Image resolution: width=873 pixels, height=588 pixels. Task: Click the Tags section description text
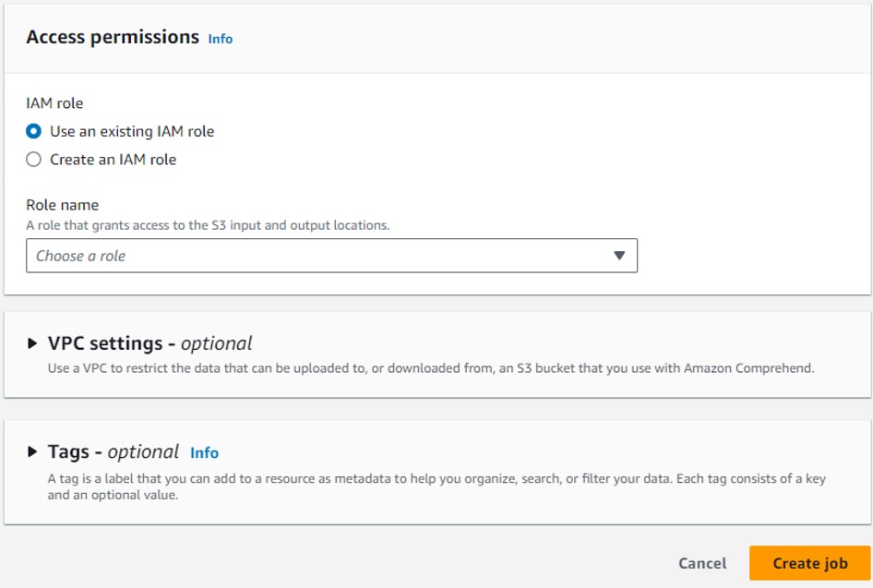coord(436,486)
